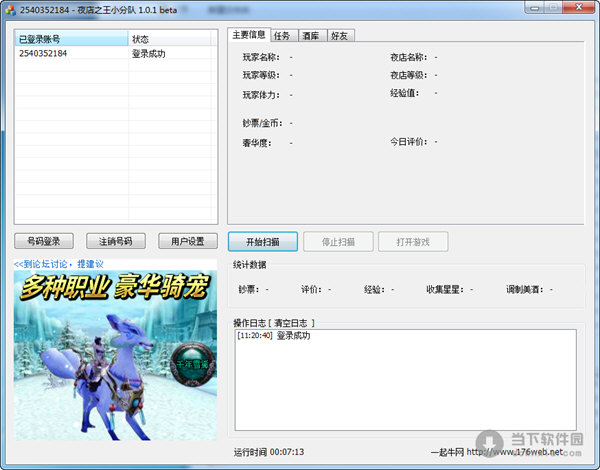Click the 停止扫描 button
Image resolution: width=600 pixels, height=470 pixels.
point(338,242)
